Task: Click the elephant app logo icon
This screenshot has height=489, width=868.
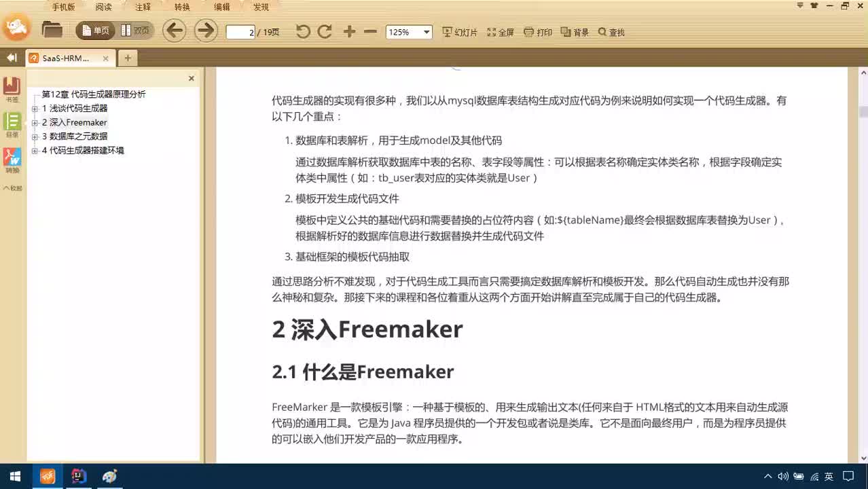Action: point(16,28)
